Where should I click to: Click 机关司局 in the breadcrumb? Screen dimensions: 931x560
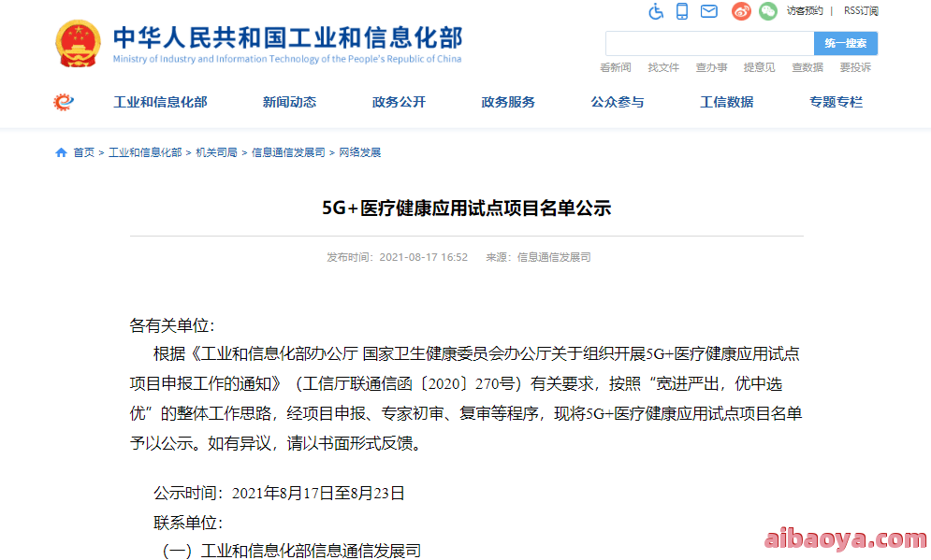click(x=217, y=152)
